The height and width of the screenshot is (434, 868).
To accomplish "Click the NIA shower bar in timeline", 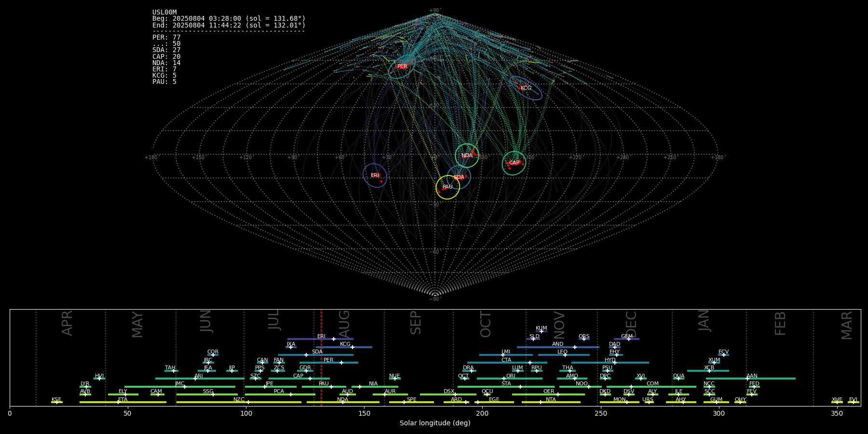I will tap(375, 387).
